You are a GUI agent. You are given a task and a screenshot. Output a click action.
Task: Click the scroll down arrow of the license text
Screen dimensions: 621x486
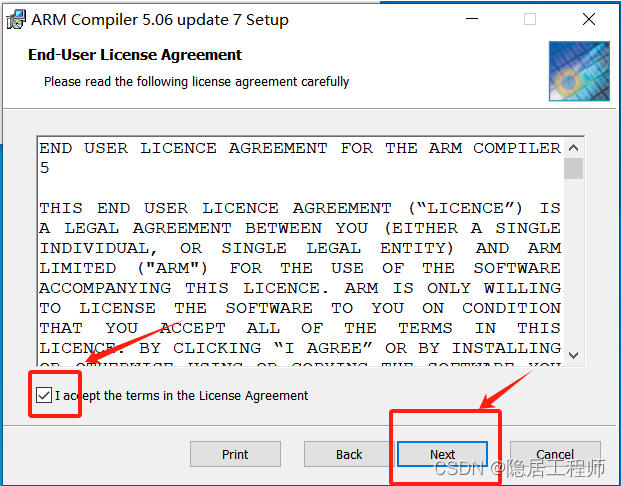click(573, 355)
